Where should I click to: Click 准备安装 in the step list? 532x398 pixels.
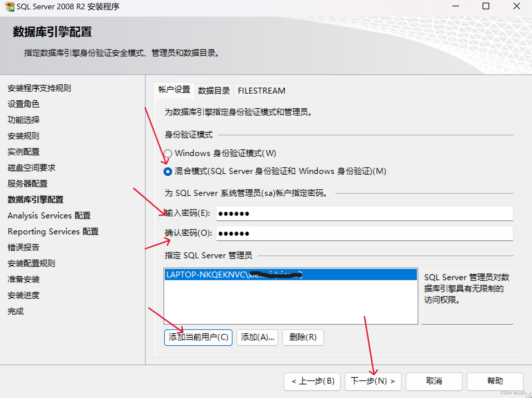(x=24, y=279)
